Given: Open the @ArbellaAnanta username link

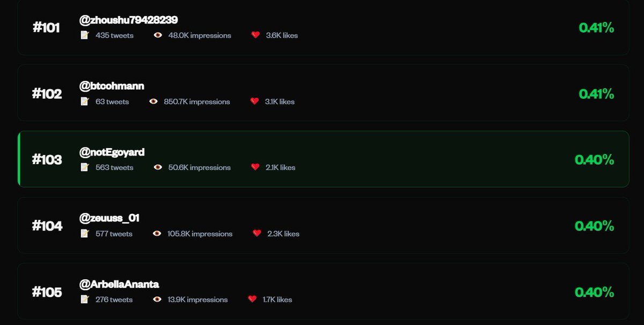Looking at the screenshot, I should click(x=119, y=284).
